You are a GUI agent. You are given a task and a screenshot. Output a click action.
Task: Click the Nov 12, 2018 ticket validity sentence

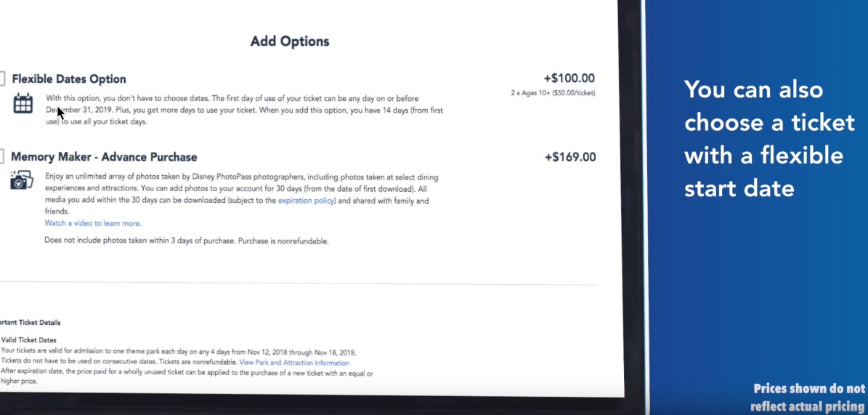pos(179,352)
